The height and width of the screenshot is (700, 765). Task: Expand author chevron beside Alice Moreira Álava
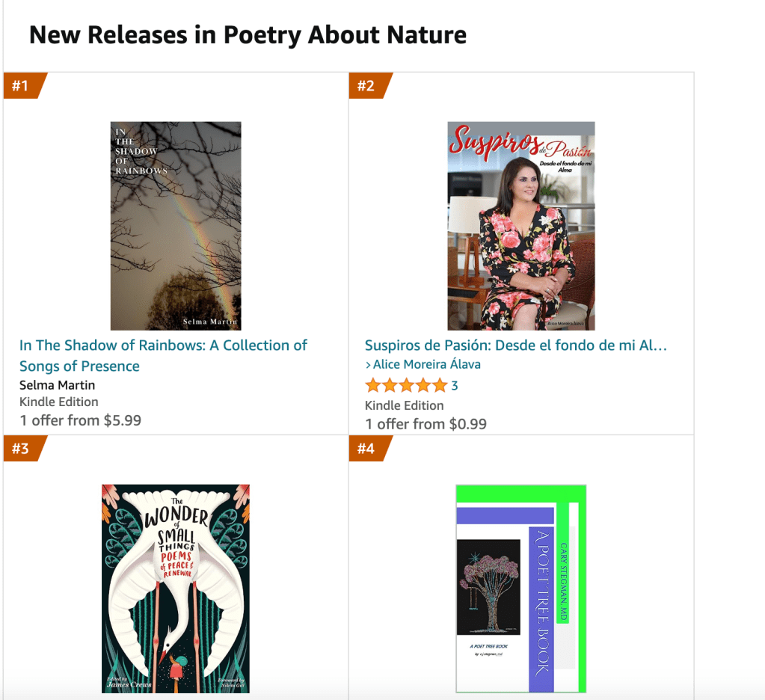(x=368, y=365)
